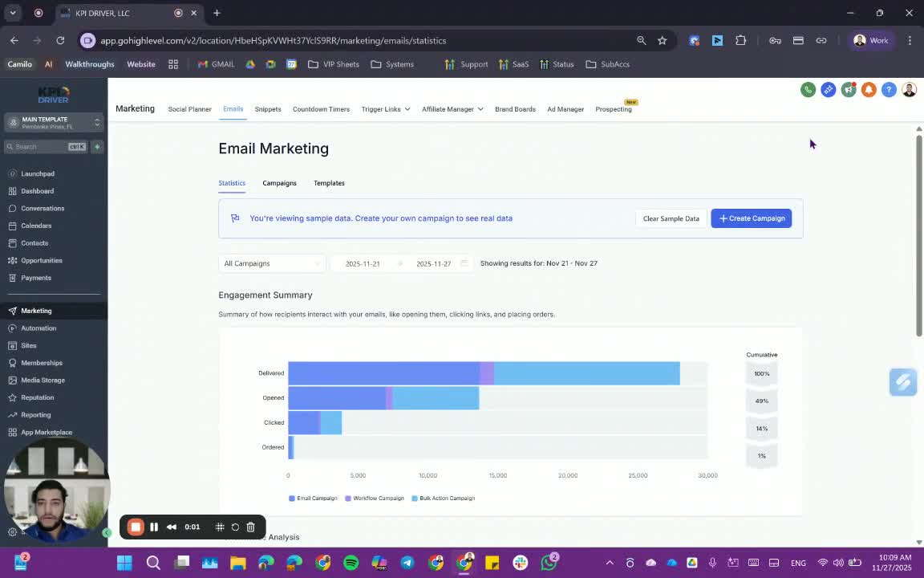Open Chrome's three-dot menu

pyautogui.click(x=910, y=41)
